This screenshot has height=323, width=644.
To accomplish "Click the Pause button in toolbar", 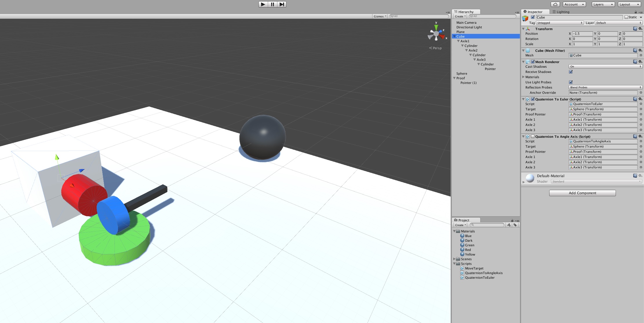I will pyautogui.click(x=272, y=4).
